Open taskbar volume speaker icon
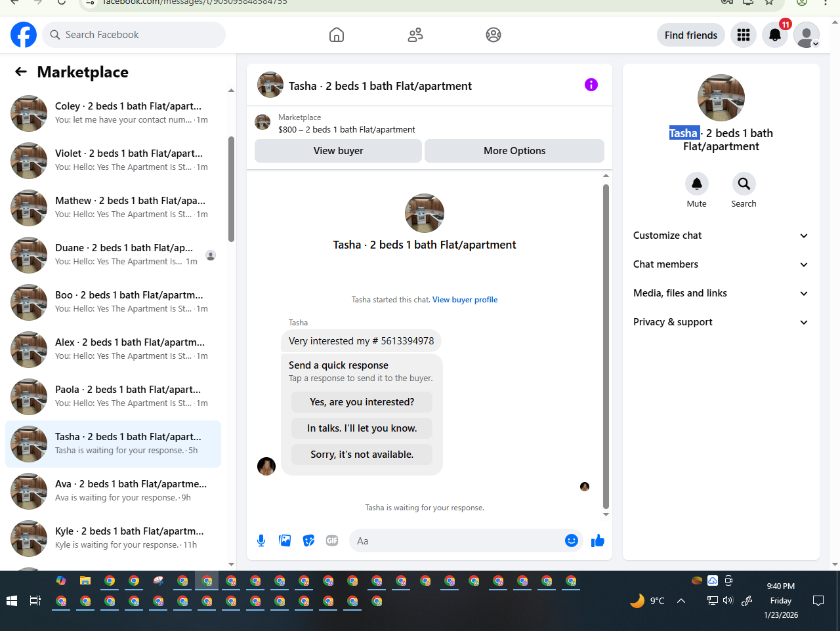This screenshot has height=631, width=840. pyautogui.click(x=728, y=600)
